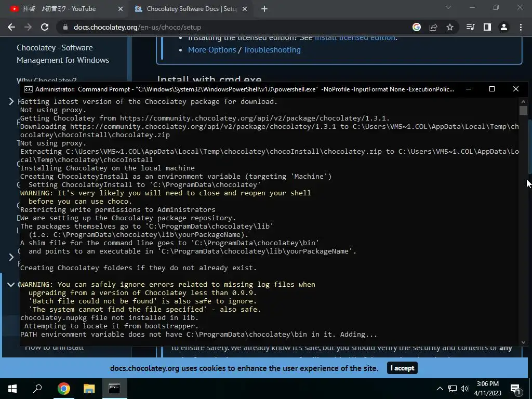Click Command Prompt scroll down arrow
Screen dimensions: 532x399
[523, 342]
